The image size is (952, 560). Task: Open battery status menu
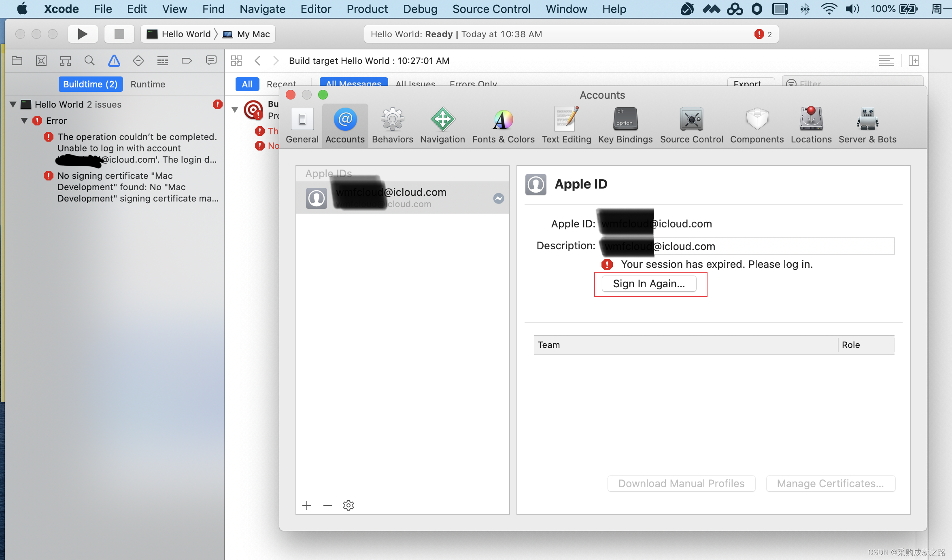click(x=895, y=9)
